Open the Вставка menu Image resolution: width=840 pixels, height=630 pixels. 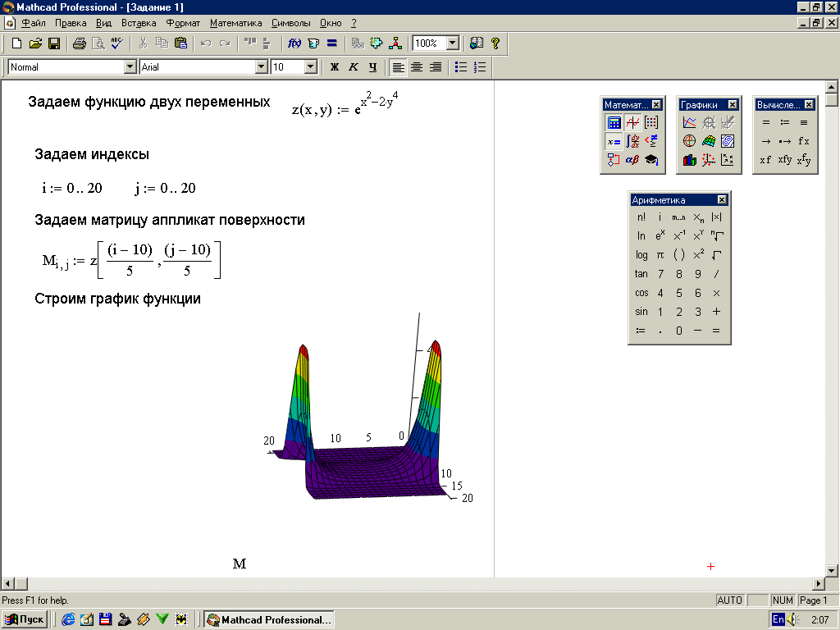(139, 23)
